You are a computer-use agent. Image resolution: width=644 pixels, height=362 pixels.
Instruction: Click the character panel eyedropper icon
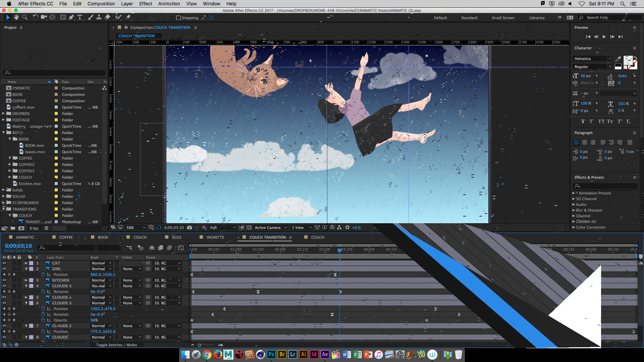618,59
